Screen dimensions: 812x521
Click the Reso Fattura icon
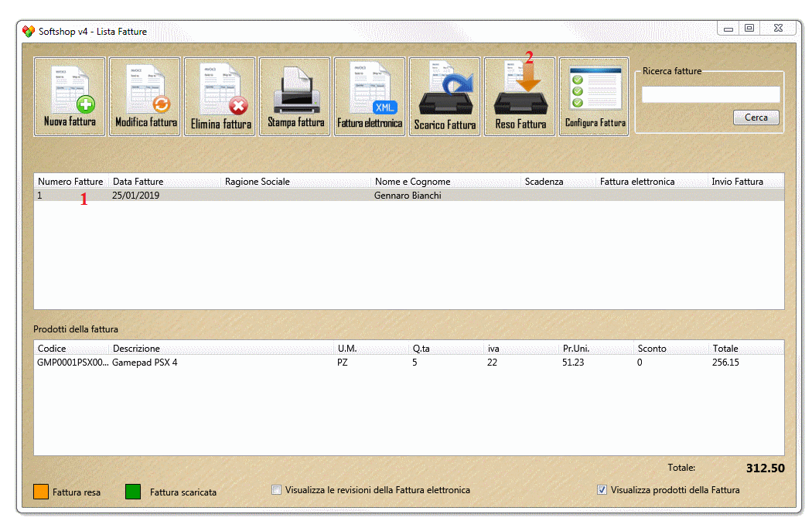[x=520, y=97]
